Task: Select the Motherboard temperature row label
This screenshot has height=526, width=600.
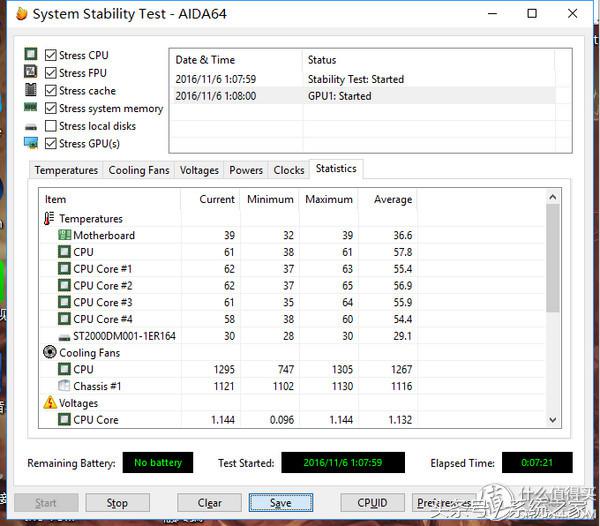Action: point(104,235)
